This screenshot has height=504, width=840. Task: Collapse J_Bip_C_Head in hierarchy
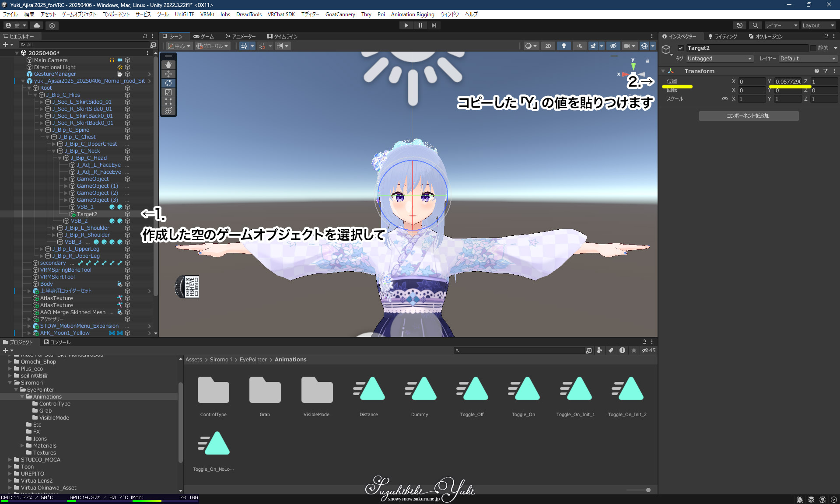point(60,158)
